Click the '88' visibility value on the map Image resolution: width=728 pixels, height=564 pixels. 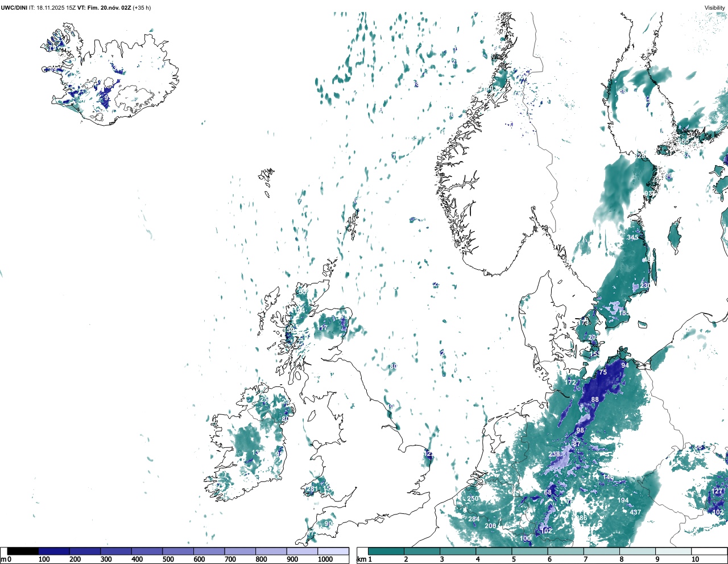(595, 400)
